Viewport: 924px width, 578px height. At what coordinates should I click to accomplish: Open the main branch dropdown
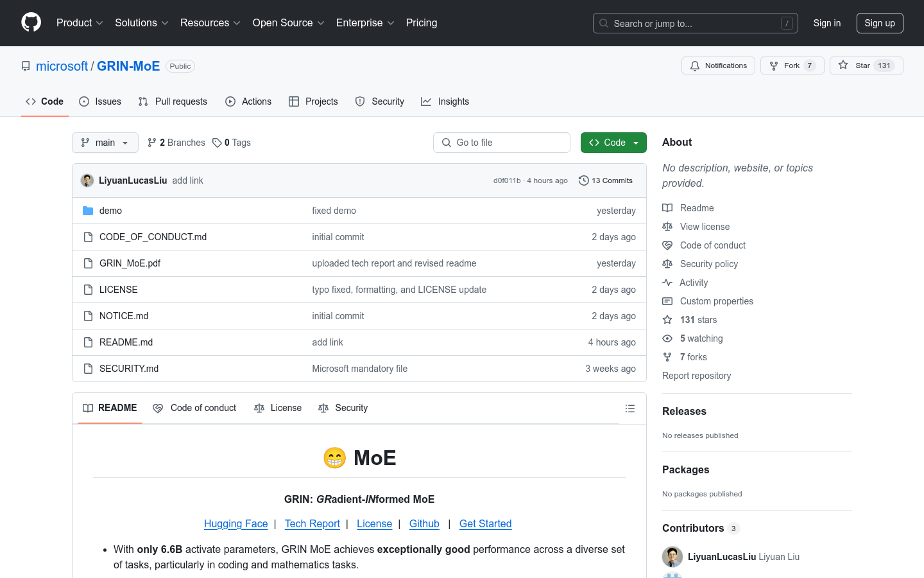pyautogui.click(x=105, y=143)
